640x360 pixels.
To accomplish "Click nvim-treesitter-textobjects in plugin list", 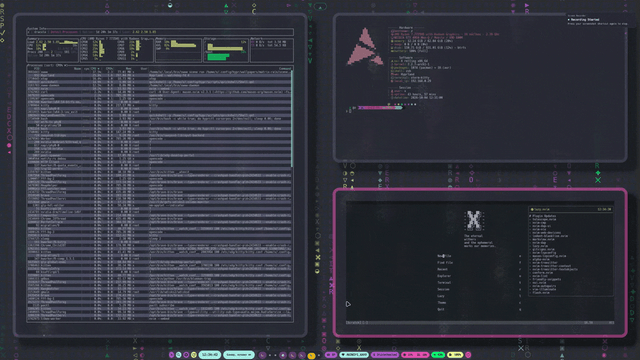I will tap(555, 269).
